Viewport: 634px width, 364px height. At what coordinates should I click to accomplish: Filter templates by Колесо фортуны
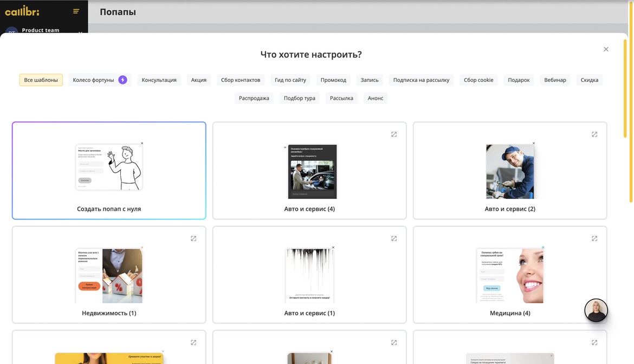100,80
